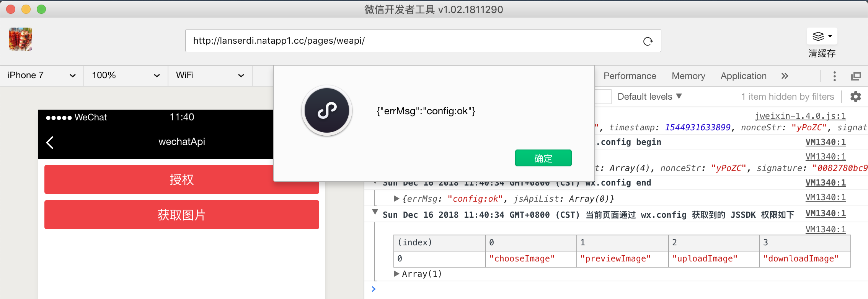Open console settings gear icon

[x=856, y=97]
